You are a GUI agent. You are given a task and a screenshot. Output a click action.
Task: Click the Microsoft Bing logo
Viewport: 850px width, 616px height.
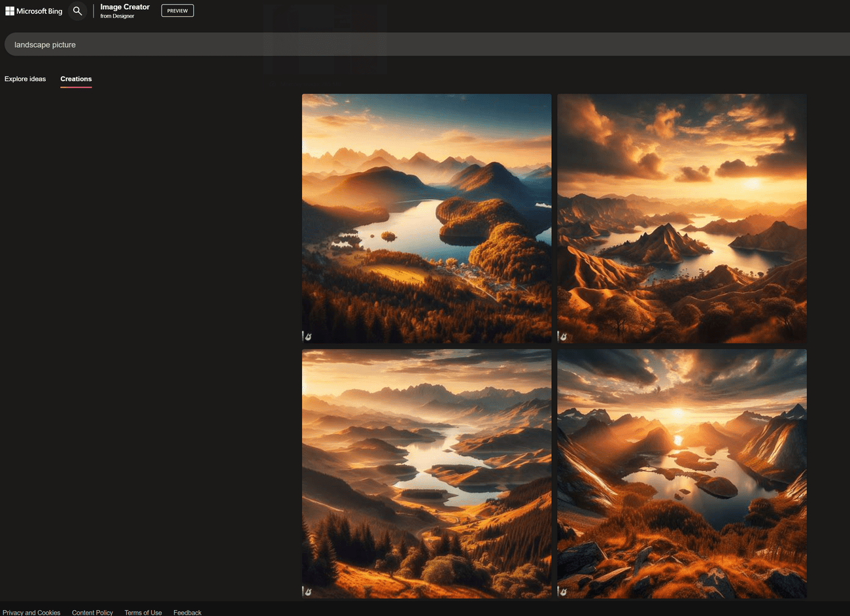tap(34, 11)
